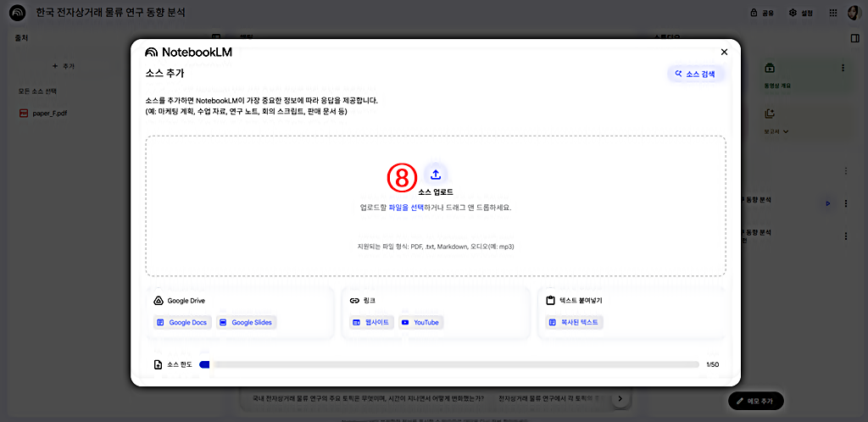Image resolution: width=868 pixels, height=422 pixels.
Task: Open 소스 검색 button
Action: [695, 74]
